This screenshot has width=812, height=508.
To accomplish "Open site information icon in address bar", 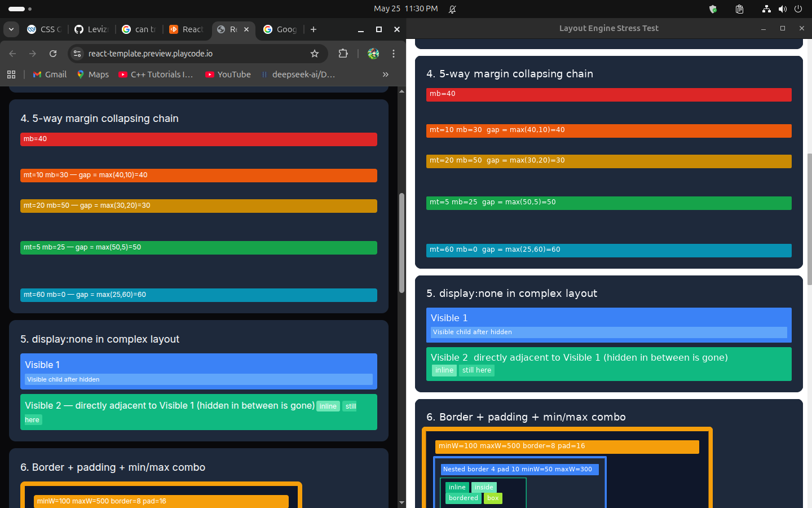I will pyautogui.click(x=78, y=54).
